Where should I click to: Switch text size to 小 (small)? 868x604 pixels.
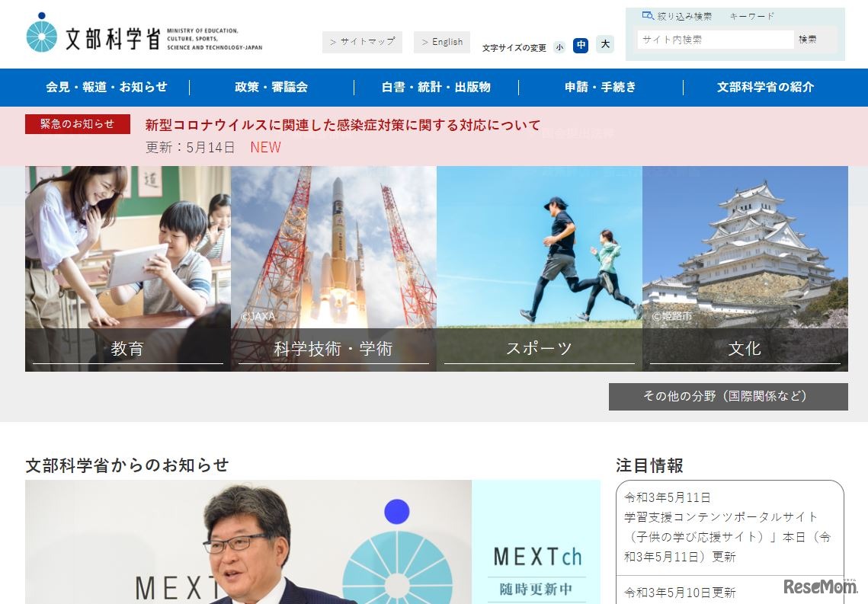(x=559, y=46)
